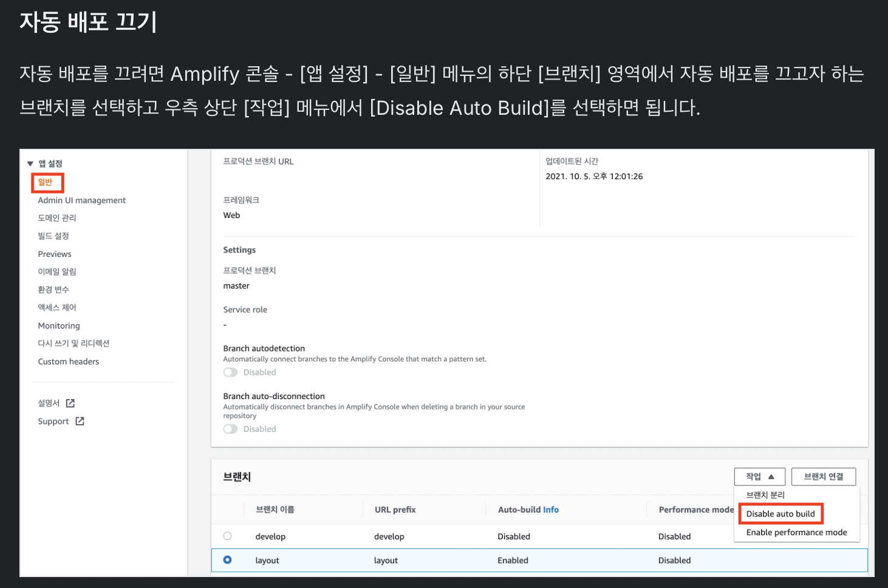
Task: Open 빌드 설정 in sidebar
Action: tap(53, 236)
